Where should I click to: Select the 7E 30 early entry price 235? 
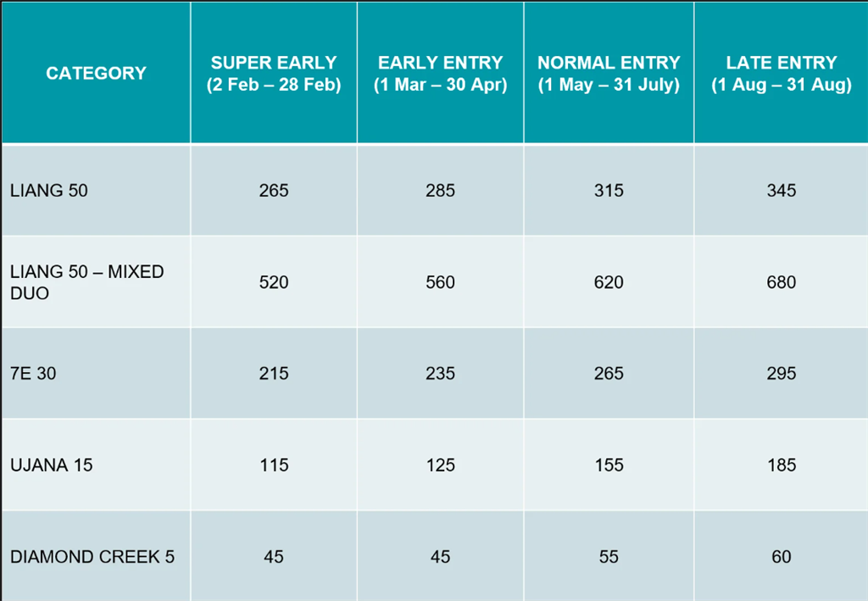[x=440, y=374]
